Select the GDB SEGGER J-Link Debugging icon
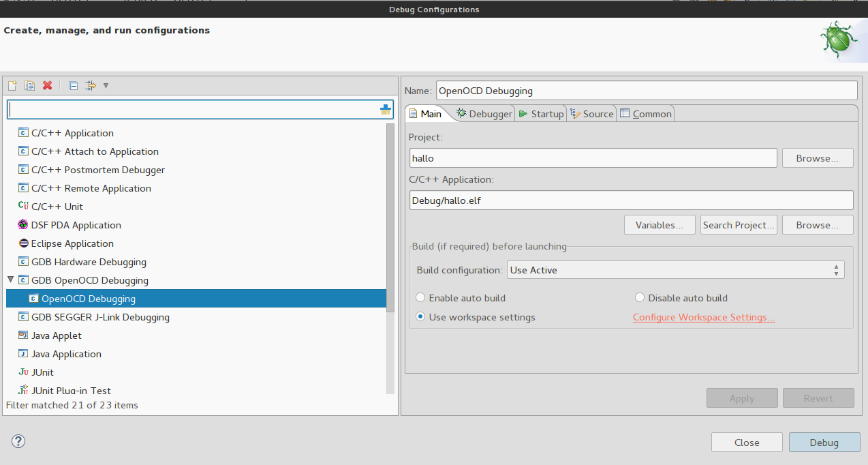Screen dimensions: 868x465 tap(23, 317)
